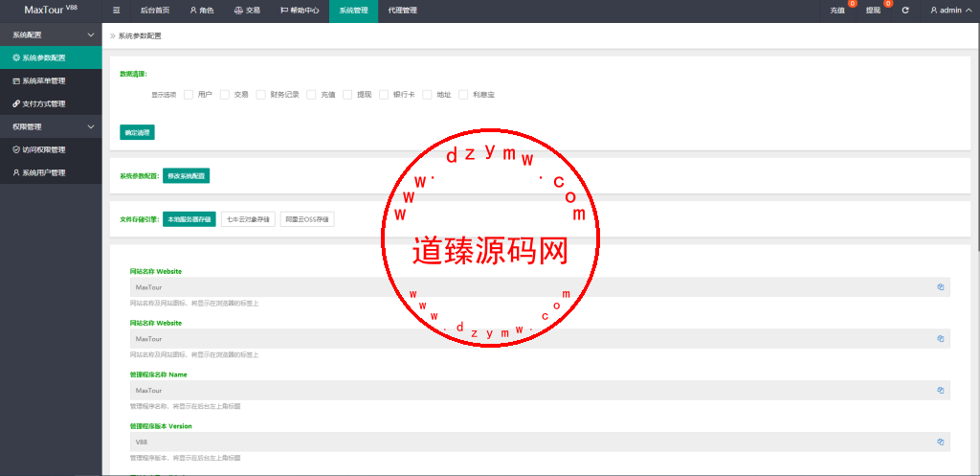This screenshot has width=980, height=476.
Task: Check the 交易 data cleanup checkbox
Action: pos(225,95)
